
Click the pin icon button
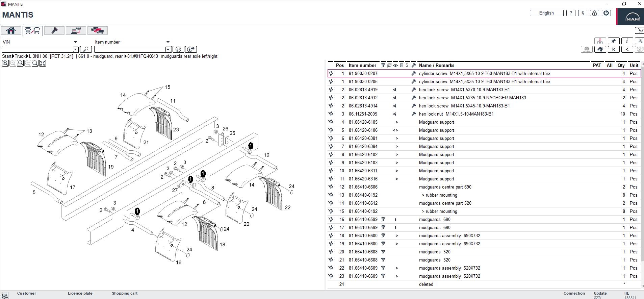(614, 41)
